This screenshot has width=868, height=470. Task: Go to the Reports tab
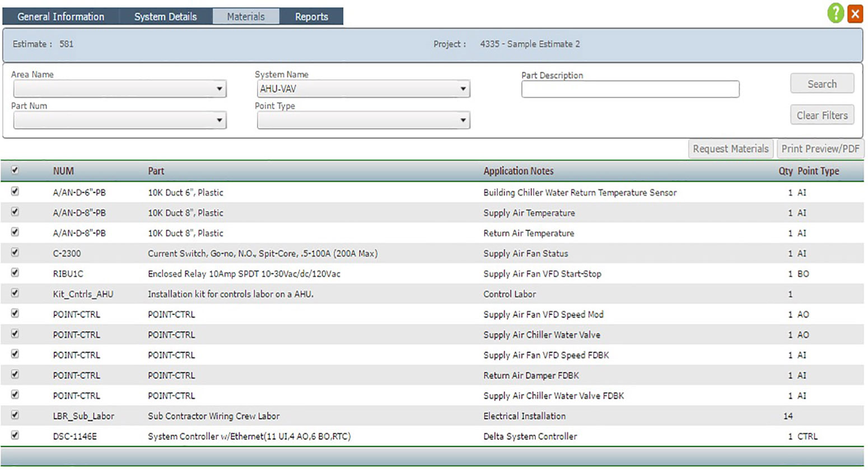point(311,17)
